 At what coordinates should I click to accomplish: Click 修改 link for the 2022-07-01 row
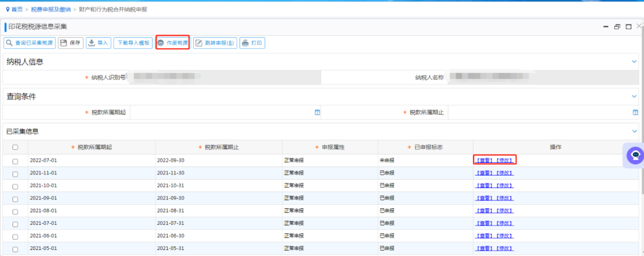click(504, 161)
